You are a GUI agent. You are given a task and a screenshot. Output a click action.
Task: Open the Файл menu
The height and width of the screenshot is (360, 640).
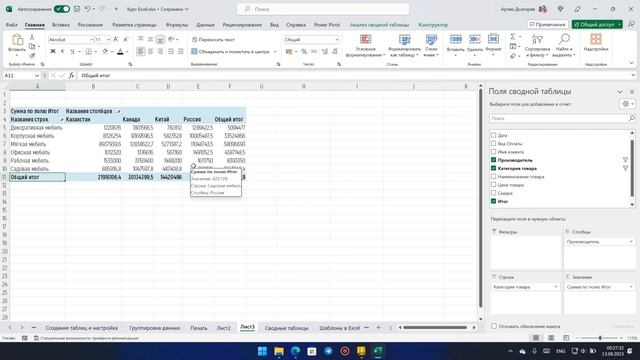11,25
